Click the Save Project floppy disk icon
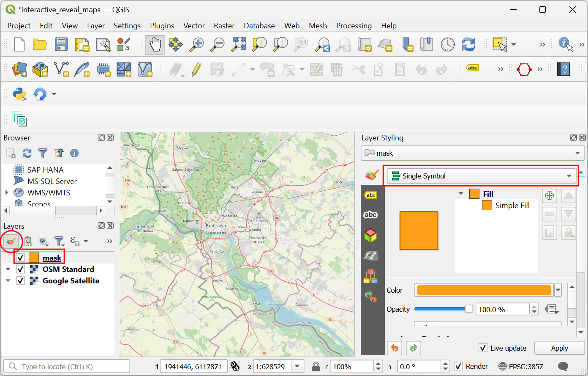This screenshot has height=376, width=588. [61, 44]
